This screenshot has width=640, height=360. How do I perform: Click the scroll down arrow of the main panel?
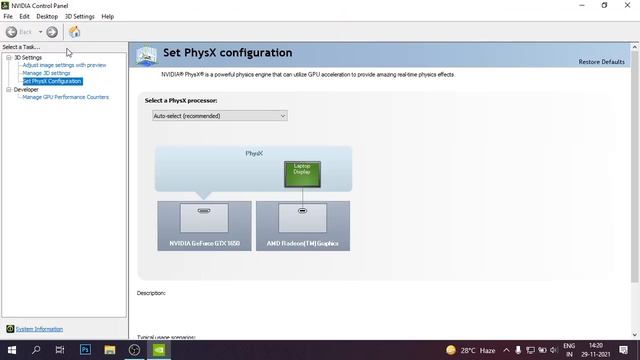coord(635,335)
